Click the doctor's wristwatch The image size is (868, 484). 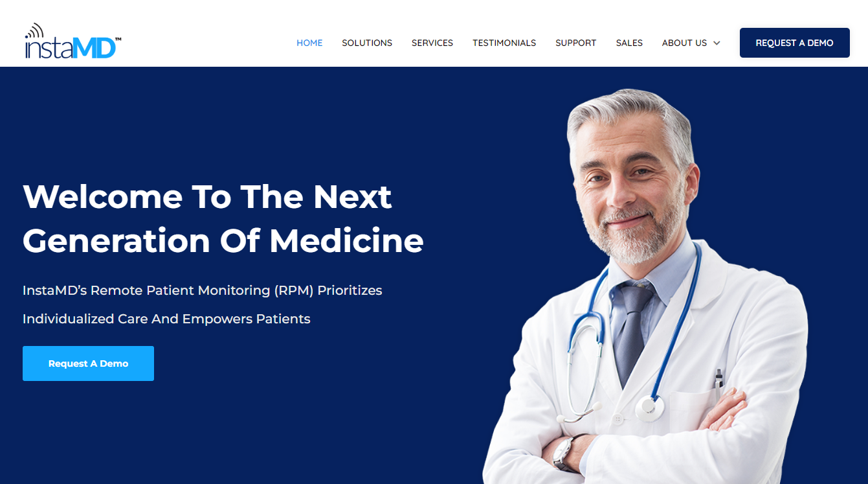point(564,452)
